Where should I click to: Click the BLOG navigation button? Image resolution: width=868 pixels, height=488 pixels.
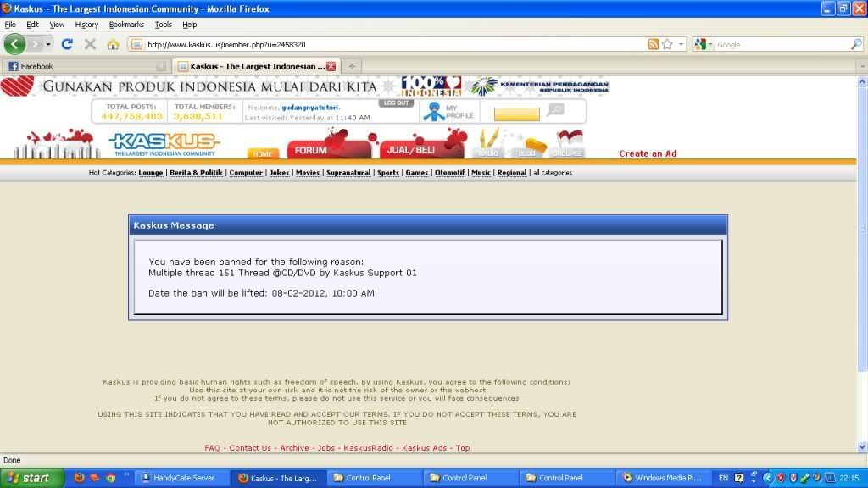(526, 153)
